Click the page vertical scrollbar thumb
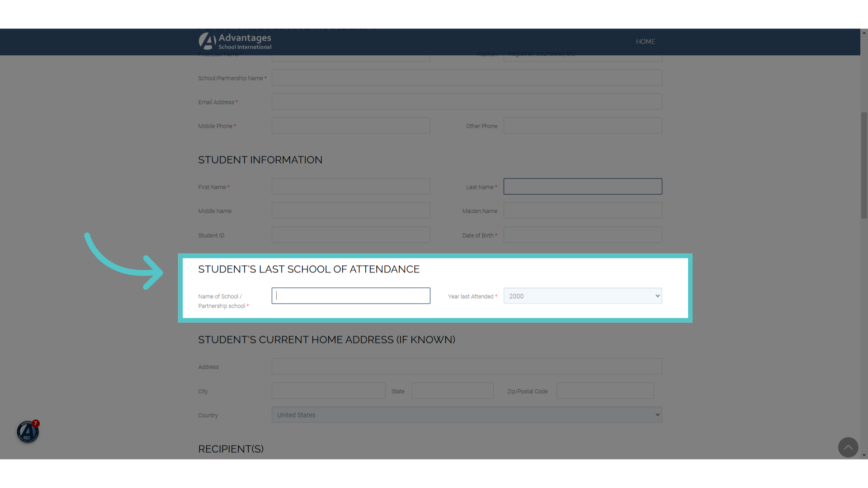The width and height of the screenshot is (868, 488). tap(864, 165)
